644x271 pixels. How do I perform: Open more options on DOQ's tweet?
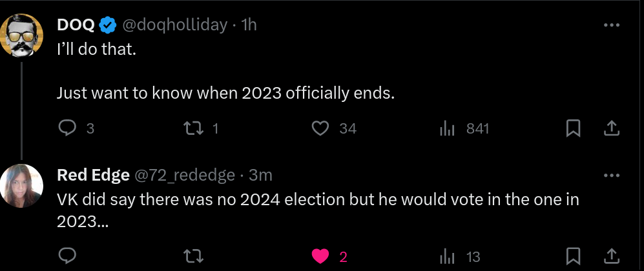tap(611, 25)
